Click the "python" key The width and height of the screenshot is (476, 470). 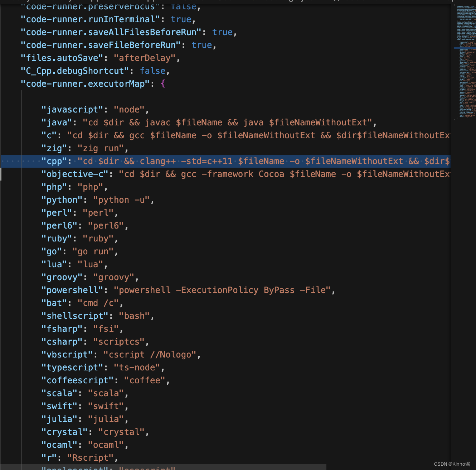point(62,200)
